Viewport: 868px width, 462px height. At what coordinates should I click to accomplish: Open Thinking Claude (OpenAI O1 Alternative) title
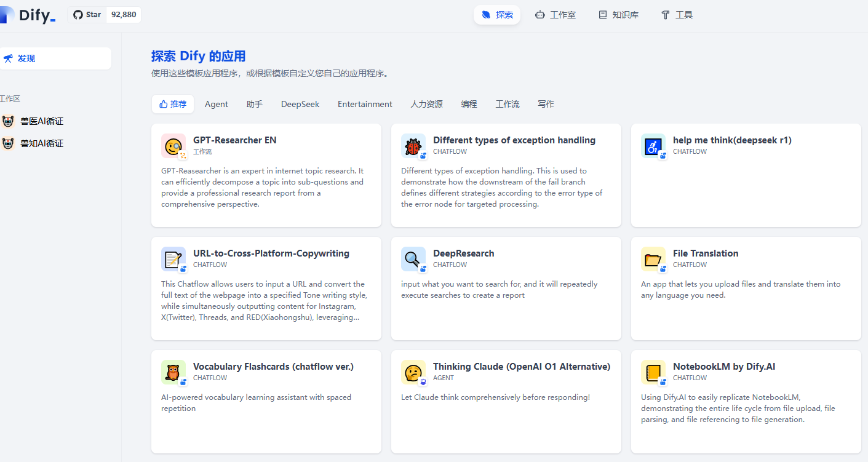[522, 367]
